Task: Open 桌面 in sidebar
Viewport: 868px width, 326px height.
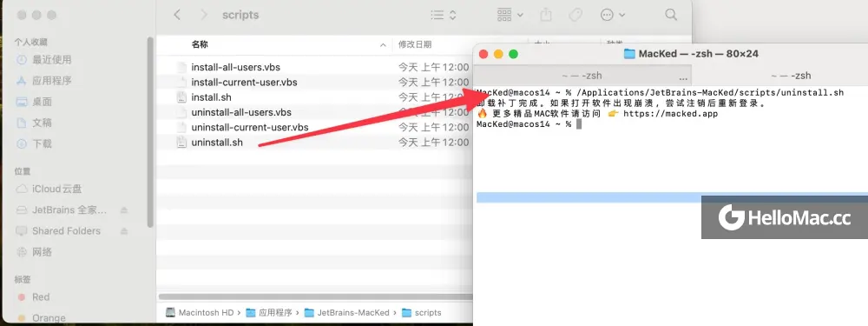Action: 42,102
